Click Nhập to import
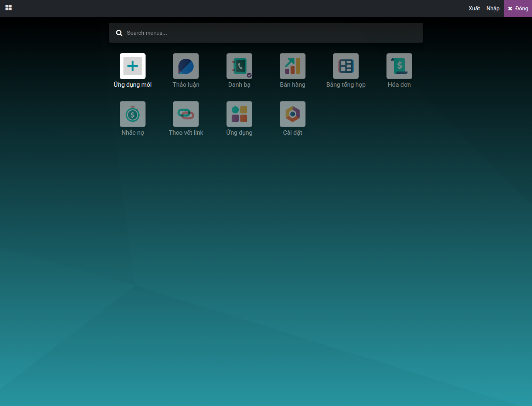 pos(493,8)
